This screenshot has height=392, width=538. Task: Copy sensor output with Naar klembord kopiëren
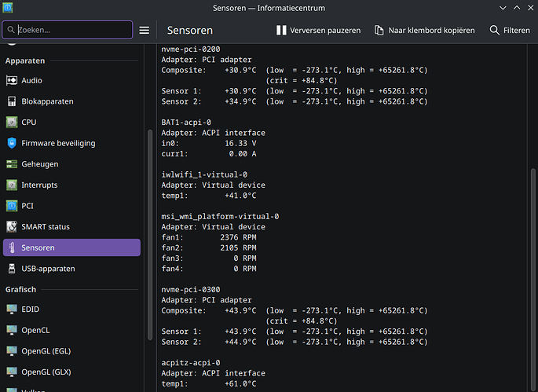424,30
